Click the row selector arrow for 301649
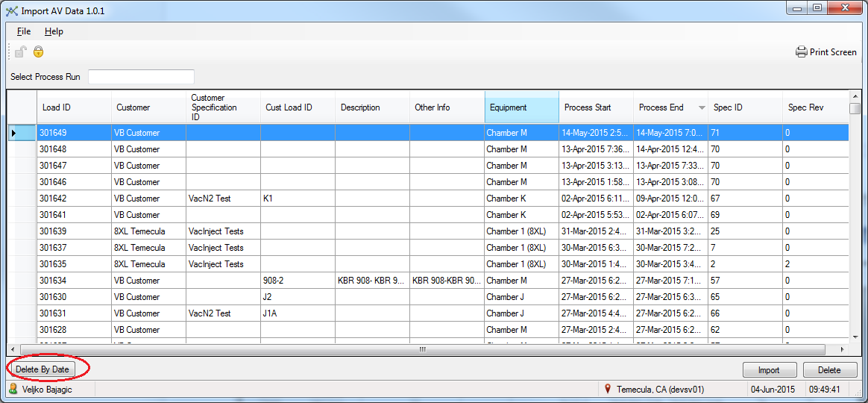868x403 pixels. (14, 133)
